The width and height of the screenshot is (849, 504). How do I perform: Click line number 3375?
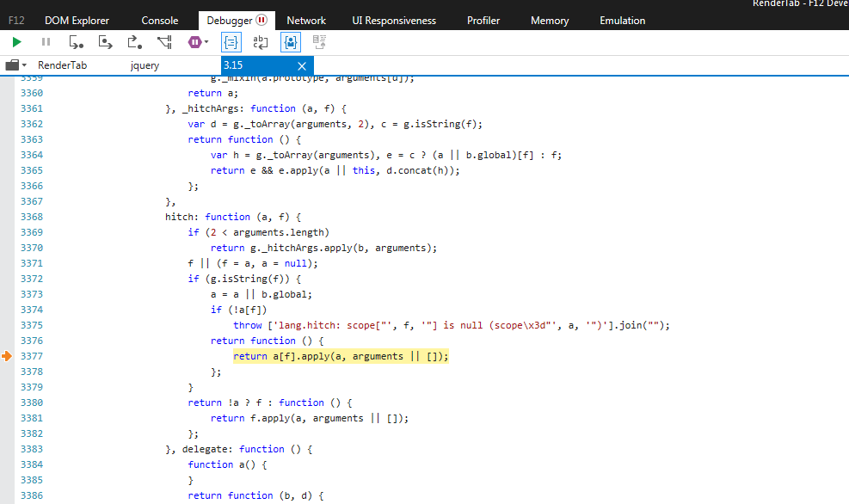pyautogui.click(x=32, y=325)
